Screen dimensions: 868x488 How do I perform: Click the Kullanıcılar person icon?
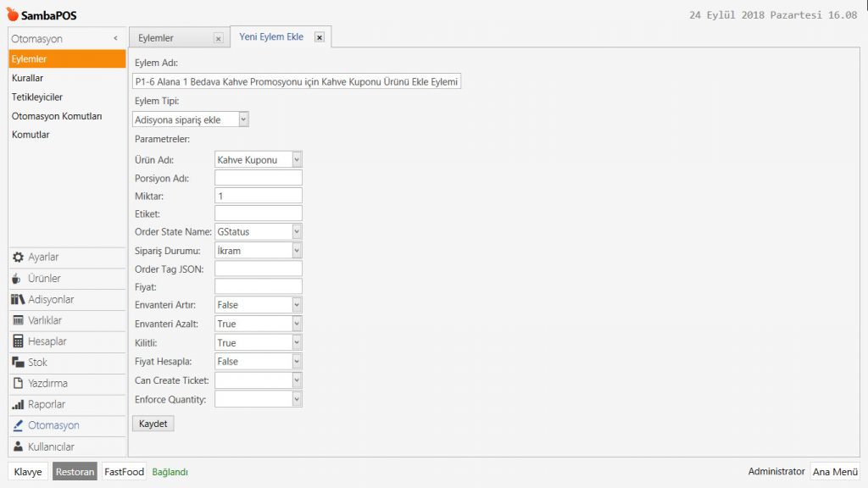18,446
